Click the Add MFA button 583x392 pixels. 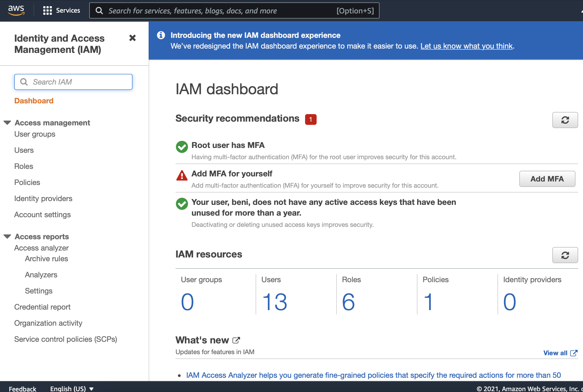point(547,179)
